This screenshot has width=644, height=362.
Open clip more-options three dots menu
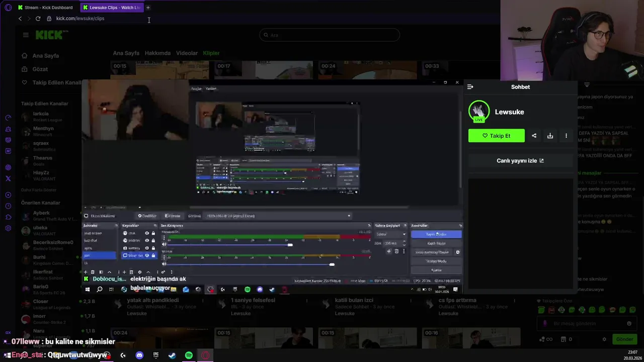566,136
